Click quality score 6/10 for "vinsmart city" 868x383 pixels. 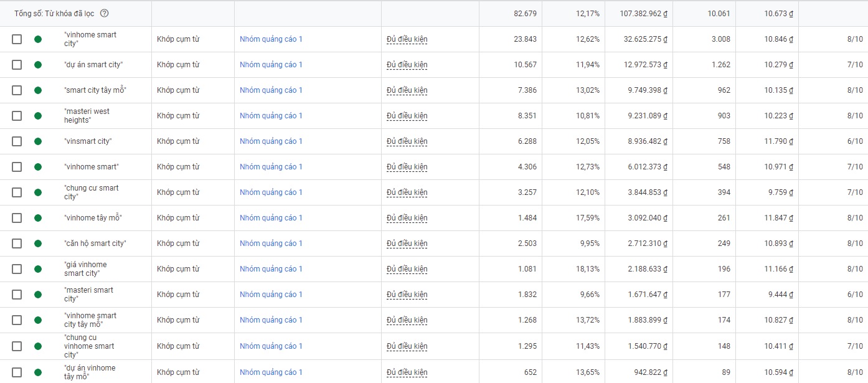tap(855, 141)
